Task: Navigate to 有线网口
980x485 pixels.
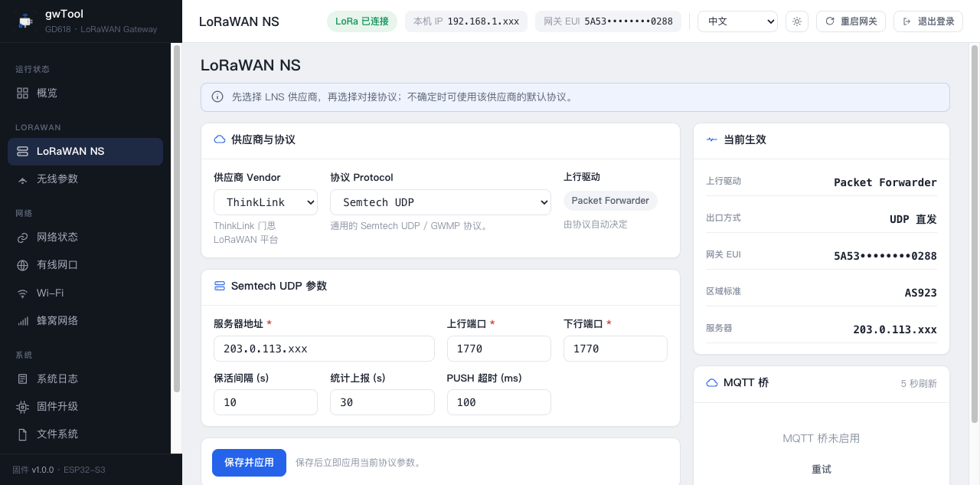Action: point(85,265)
